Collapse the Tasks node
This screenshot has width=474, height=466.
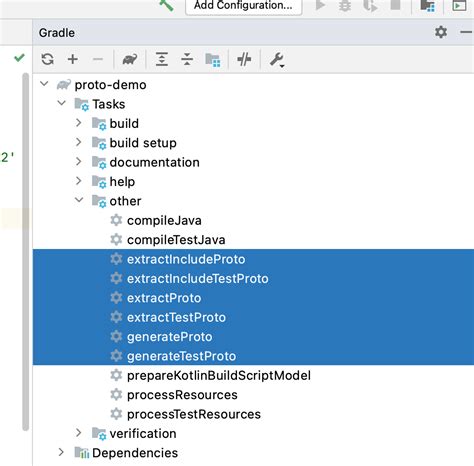(62, 103)
